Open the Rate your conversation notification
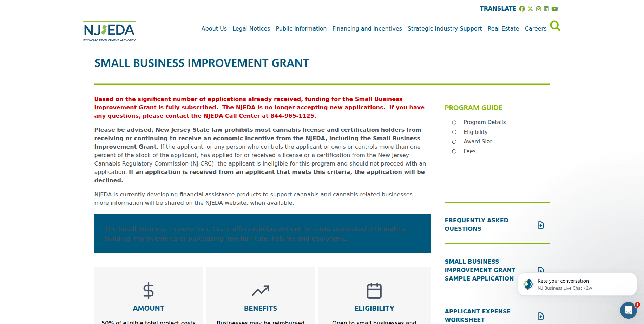The image size is (644, 324). [x=577, y=284]
